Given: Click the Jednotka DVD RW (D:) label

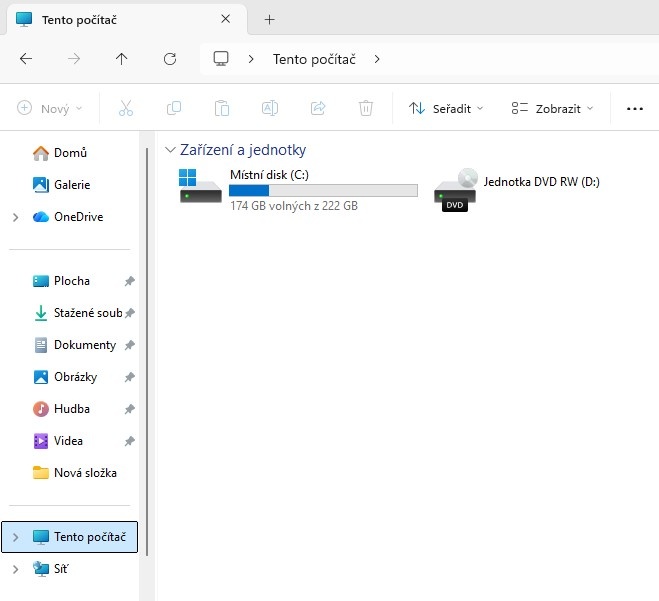Looking at the screenshot, I should (541, 182).
